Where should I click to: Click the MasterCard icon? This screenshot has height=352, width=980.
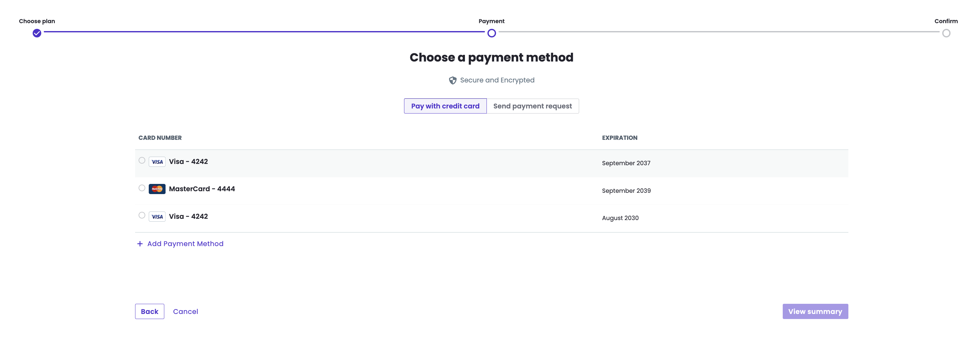point(157,189)
